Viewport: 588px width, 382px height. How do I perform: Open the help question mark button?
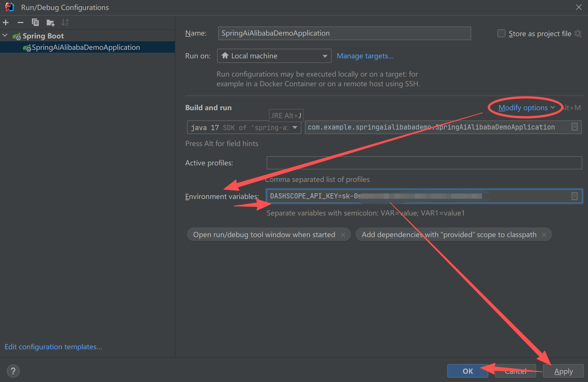[13, 371]
